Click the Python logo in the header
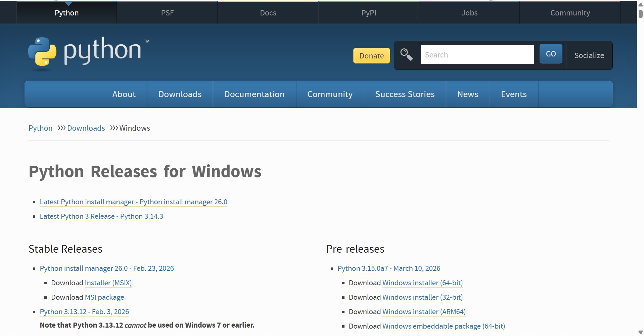 pyautogui.click(x=89, y=52)
